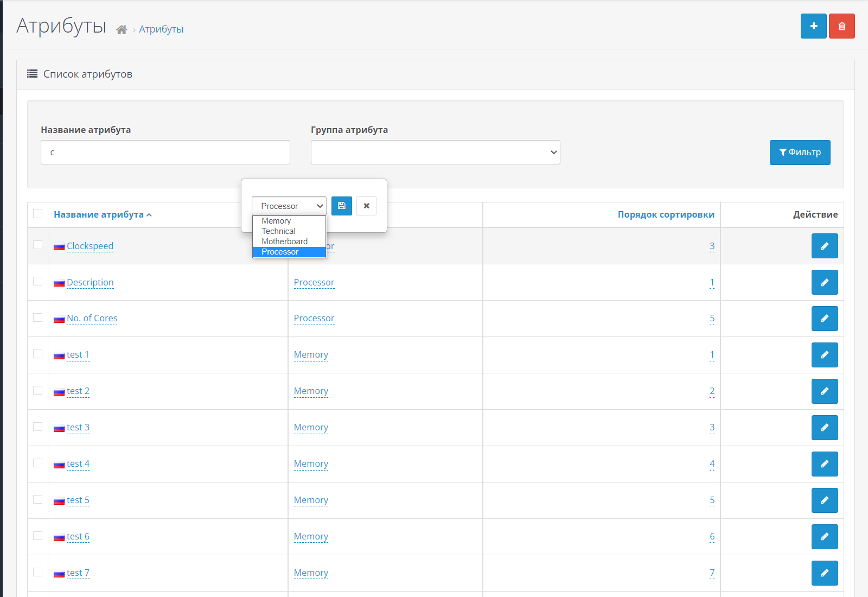Check the test 7 row checkbox
The image size is (868, 597).
(37, 572)
